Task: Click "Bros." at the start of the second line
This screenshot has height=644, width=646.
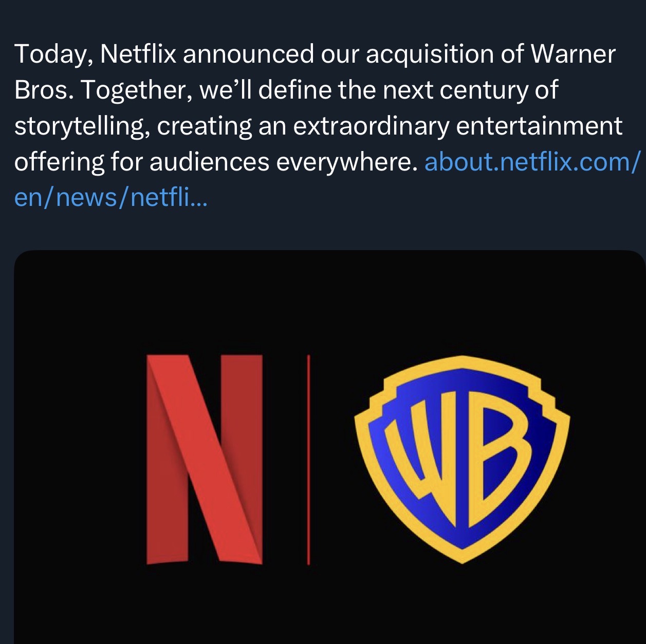Action: 44,90
